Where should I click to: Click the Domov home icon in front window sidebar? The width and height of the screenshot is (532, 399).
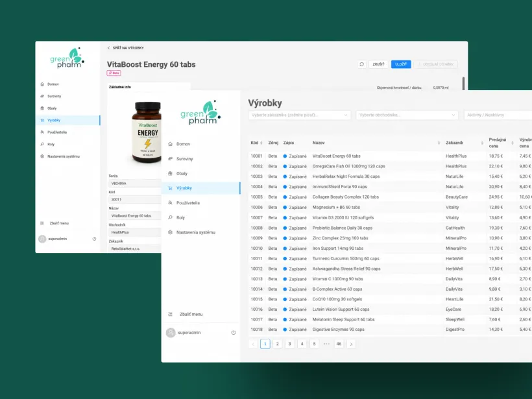pyautogui.click(x=171, y=144)
